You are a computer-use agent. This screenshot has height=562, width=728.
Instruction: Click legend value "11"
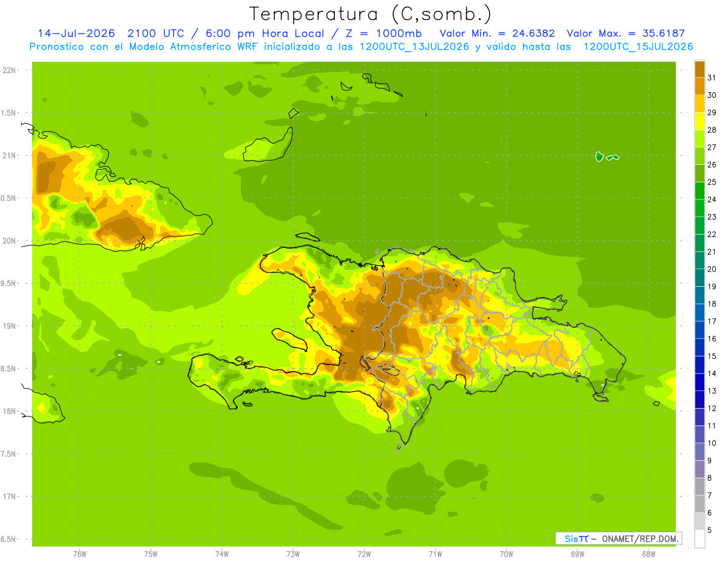[x=713, y=426]
